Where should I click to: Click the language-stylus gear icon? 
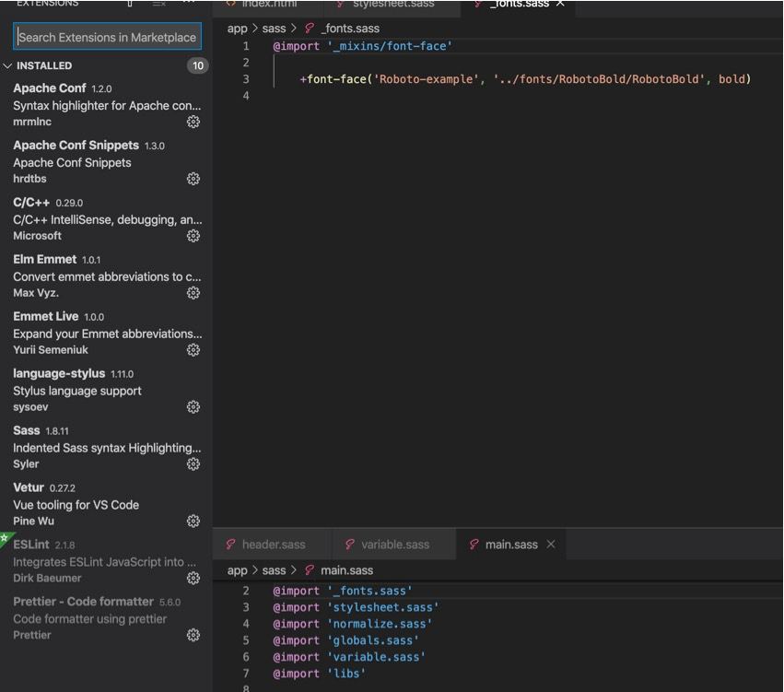[193, 407]
